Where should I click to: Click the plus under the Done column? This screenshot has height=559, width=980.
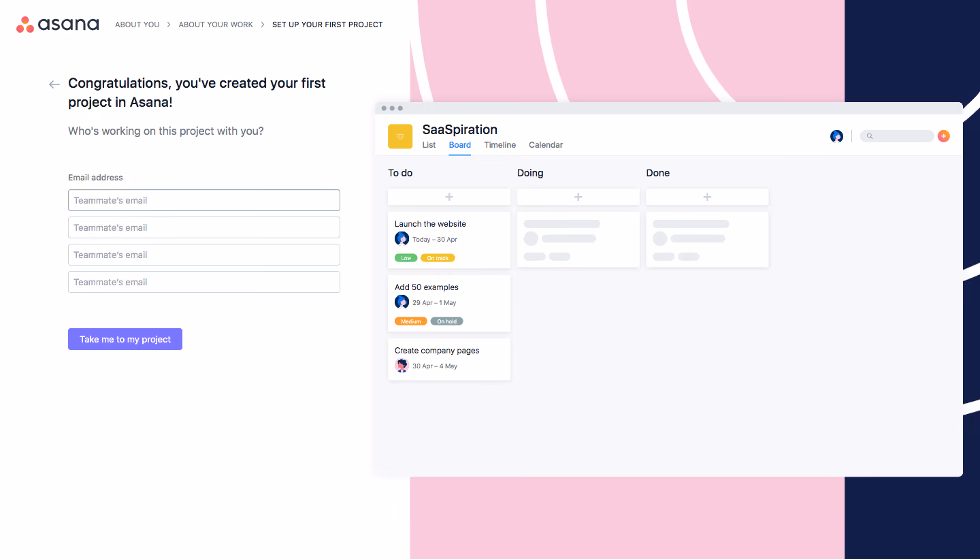(x=707, y=197)
